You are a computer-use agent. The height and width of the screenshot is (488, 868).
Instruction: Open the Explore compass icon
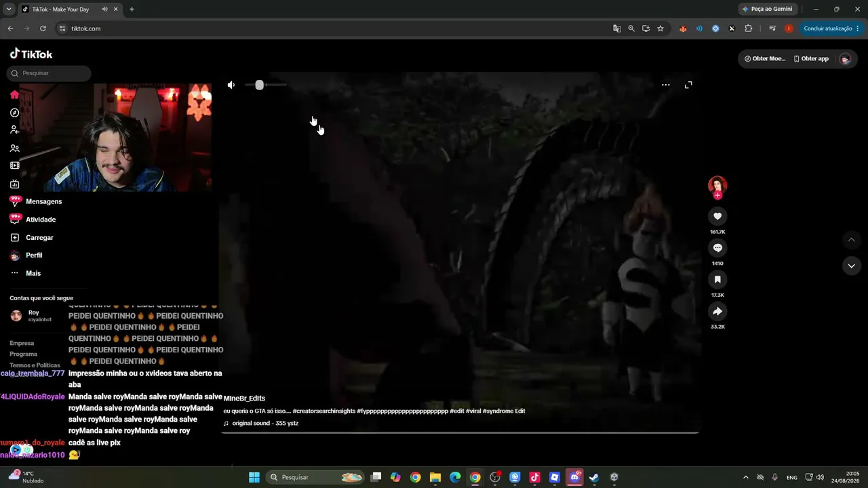pyautogui.click(x=14, y=113)
